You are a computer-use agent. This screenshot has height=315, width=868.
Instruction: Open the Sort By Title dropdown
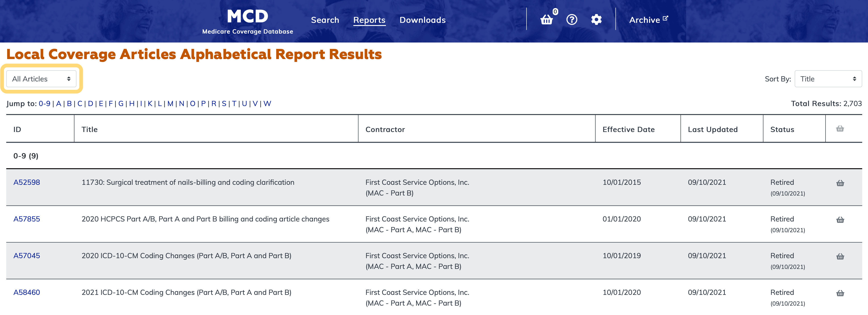click(828, 79)
